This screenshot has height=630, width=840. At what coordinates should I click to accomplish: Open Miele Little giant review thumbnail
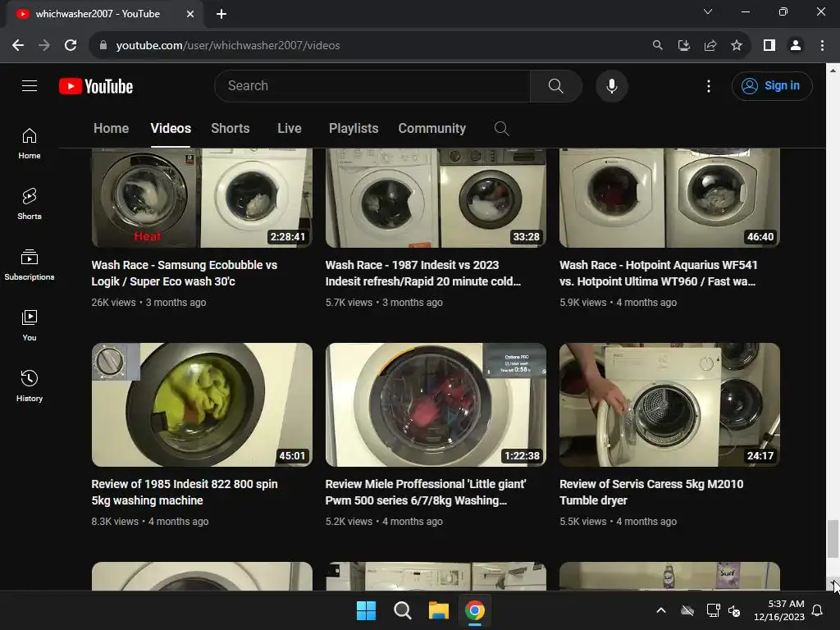click(436, 404)
